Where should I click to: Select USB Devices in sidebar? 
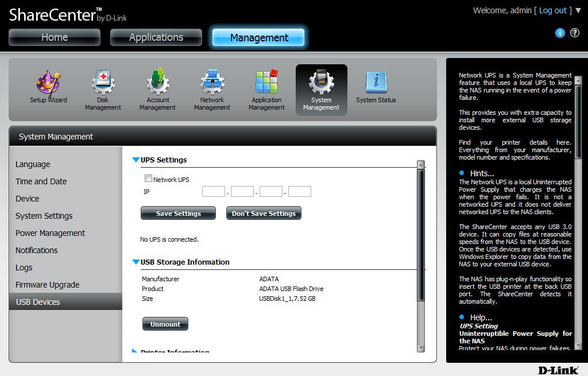[65, 302]
